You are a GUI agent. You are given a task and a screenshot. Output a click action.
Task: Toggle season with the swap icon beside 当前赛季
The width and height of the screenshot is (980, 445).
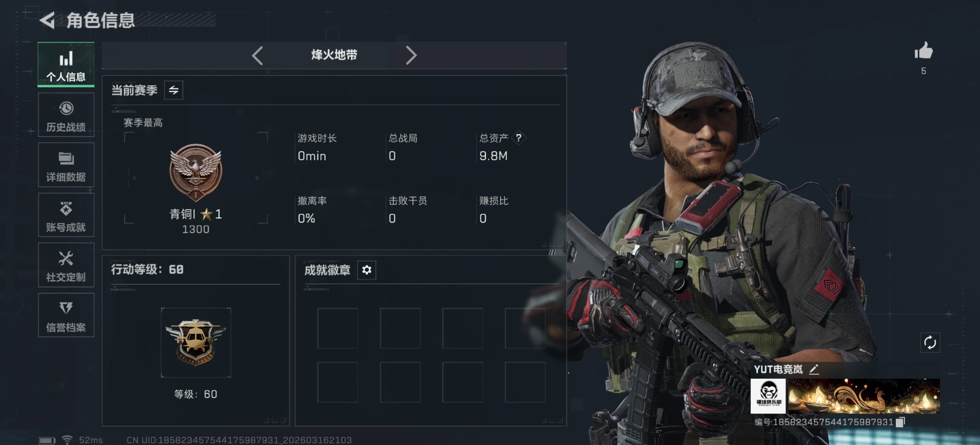(x=174, y=90)
